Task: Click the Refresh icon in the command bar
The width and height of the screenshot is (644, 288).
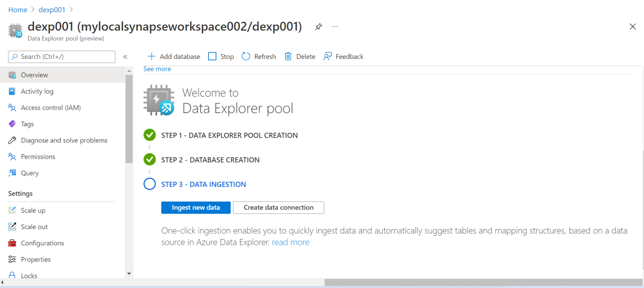Action: click(245, 56)
